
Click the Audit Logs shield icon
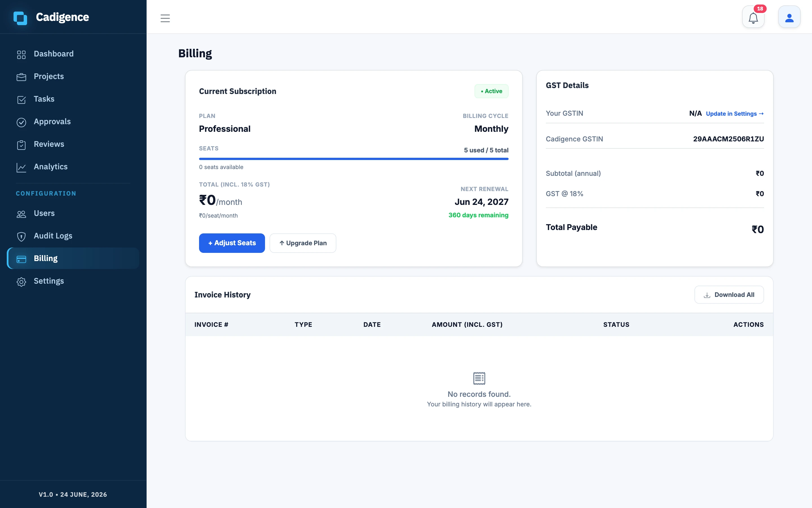pos(21,237)
